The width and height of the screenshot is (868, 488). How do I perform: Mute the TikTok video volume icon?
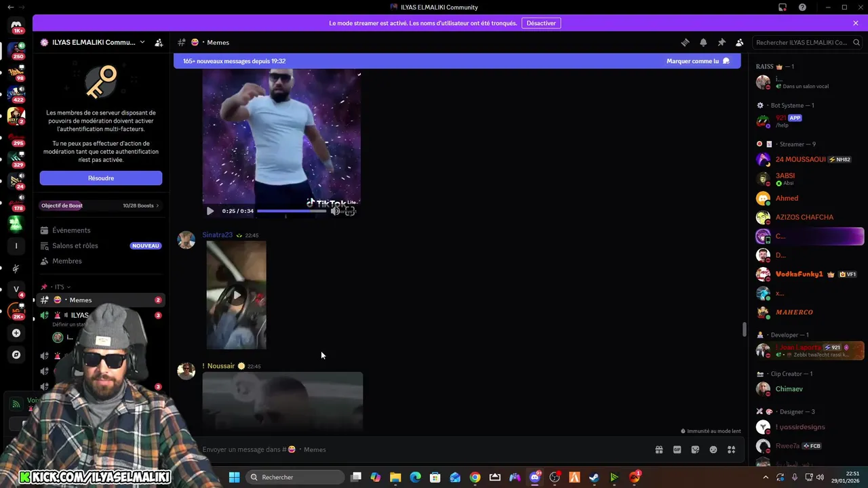point(335,211)
